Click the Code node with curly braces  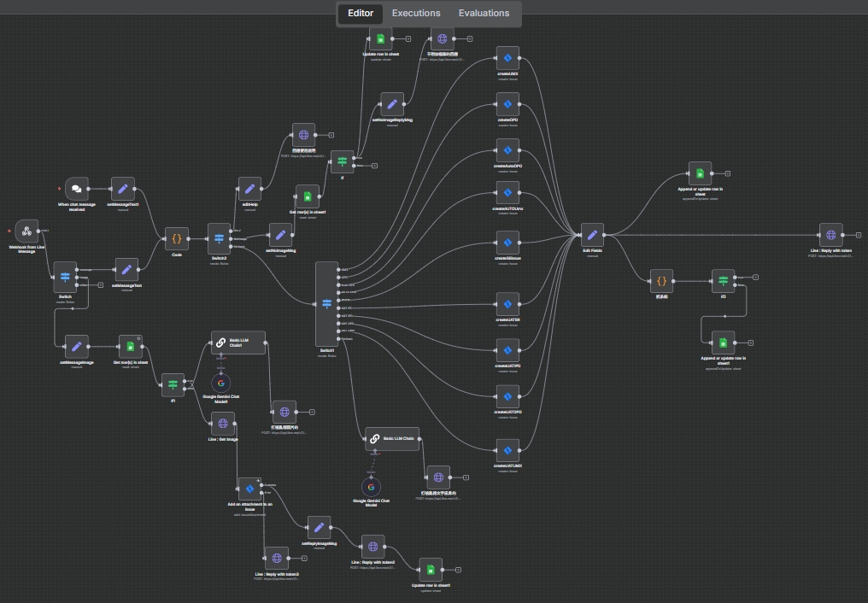click(x=176, y=238)
